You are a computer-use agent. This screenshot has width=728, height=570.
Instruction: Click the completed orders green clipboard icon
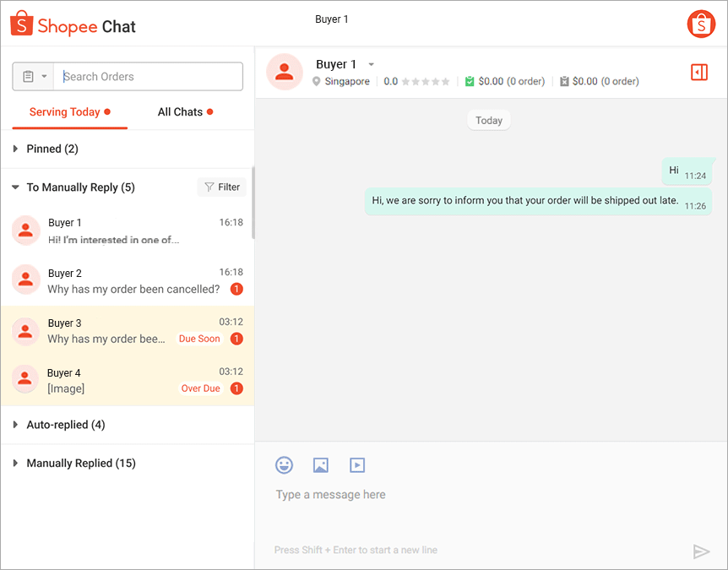(x=470, y=81)
